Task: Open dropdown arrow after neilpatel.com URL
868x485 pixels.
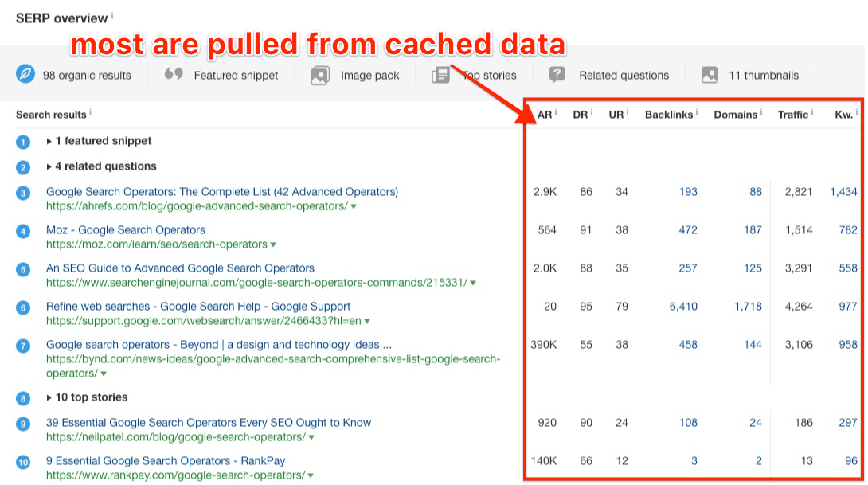Action: (311, 438)
